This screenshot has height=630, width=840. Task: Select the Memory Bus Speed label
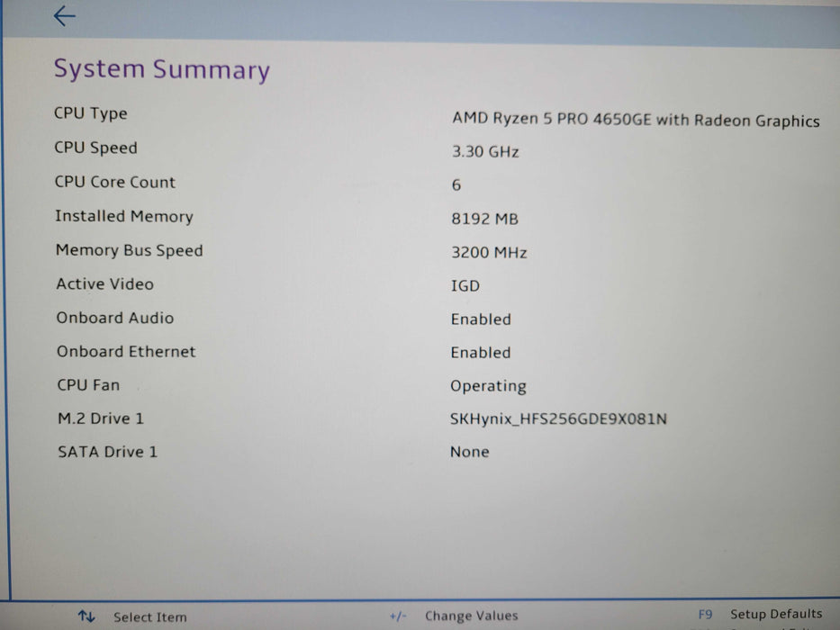point(130,250)
